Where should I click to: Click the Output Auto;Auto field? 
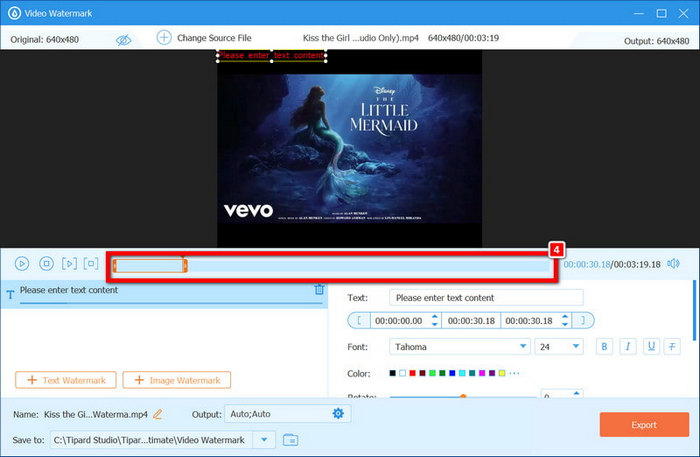click(x=288, y=414)
